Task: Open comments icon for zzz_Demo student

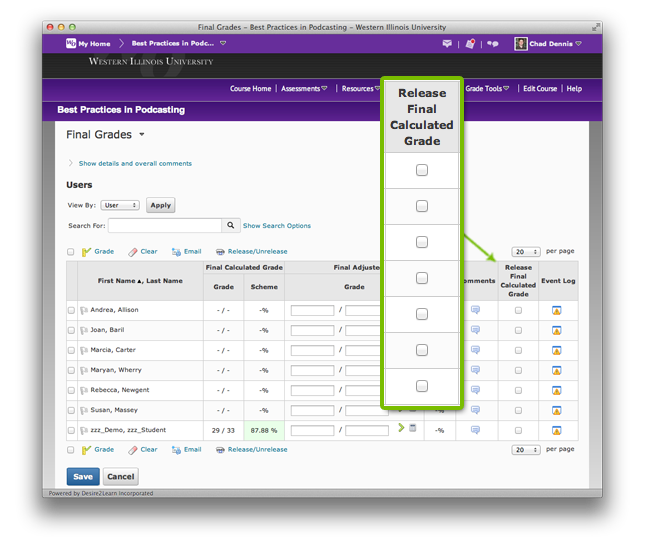Action: pos(475,430)
